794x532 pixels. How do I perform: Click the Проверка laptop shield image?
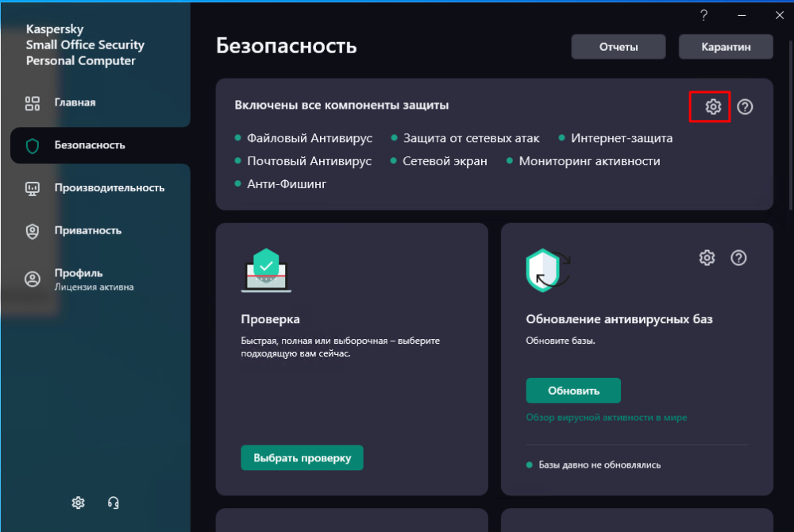(x=266, y=270)
